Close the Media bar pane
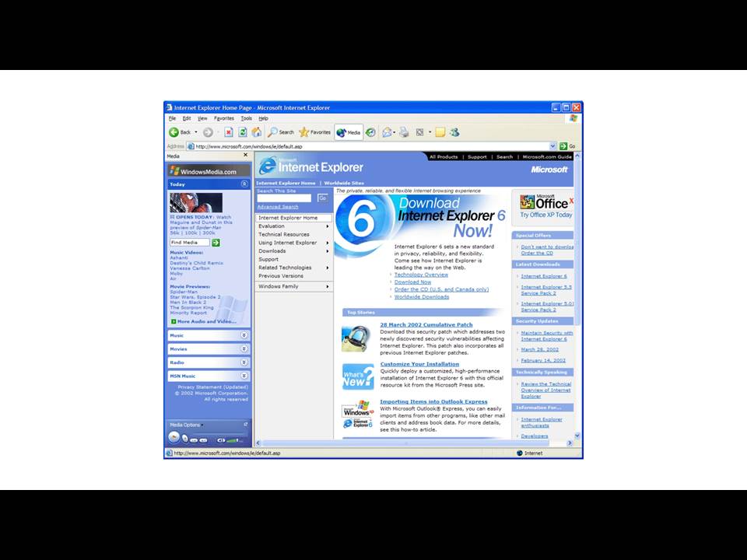 pos(246,156)
